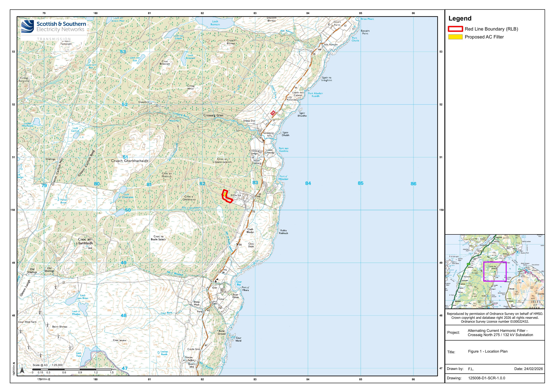
Task: Click the 'South Crossaig' label
Action: point(257,162)
